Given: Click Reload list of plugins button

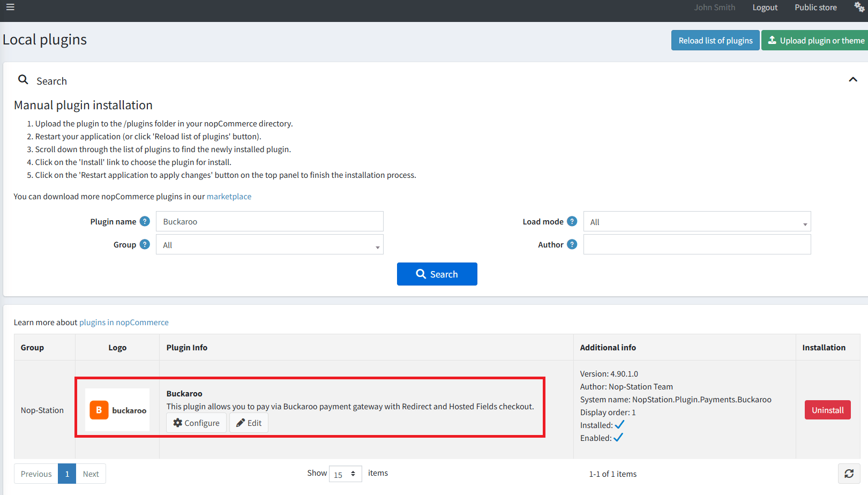Looking at the screenshot, I should (x=715, y=40).
